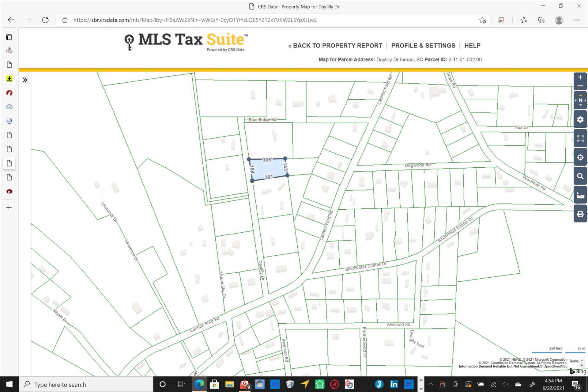This screenshot has width=588, height=392.
Task: Open the map search magnifier tool
Action: (x=580, y=176)
